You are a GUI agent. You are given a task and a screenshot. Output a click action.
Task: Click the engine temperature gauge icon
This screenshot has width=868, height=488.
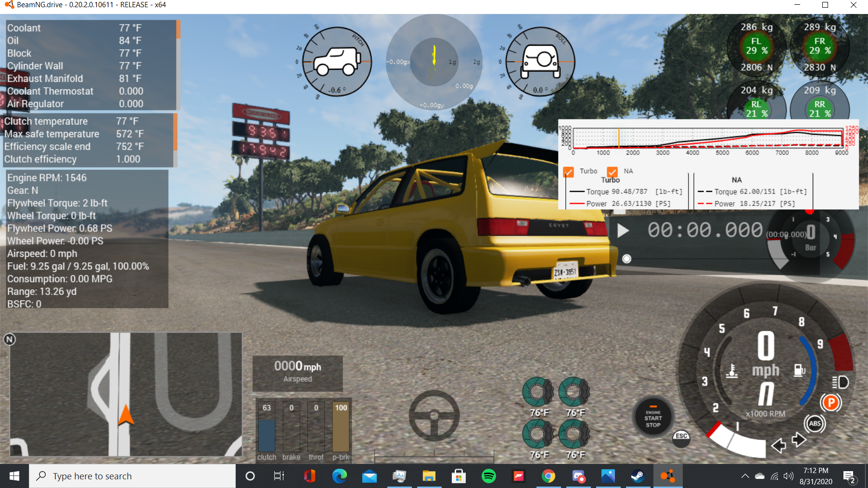732,371
